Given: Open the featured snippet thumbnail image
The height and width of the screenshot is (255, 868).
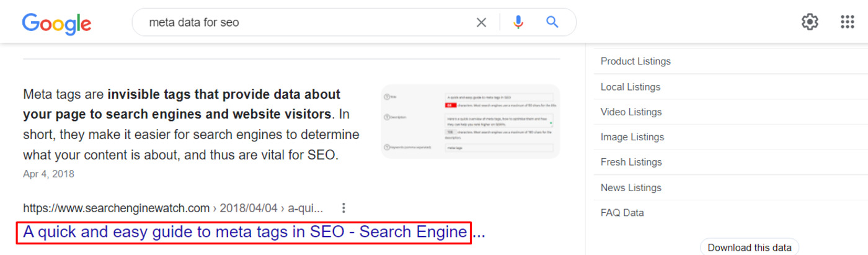Looking at the screenshot, I should tap(471, 122).
